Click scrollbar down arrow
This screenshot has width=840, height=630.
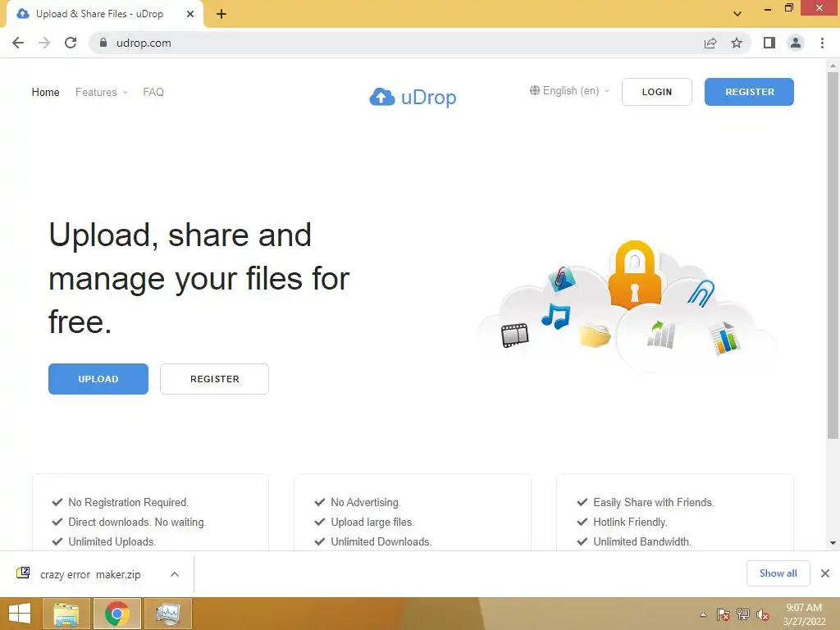coord(833,543)
